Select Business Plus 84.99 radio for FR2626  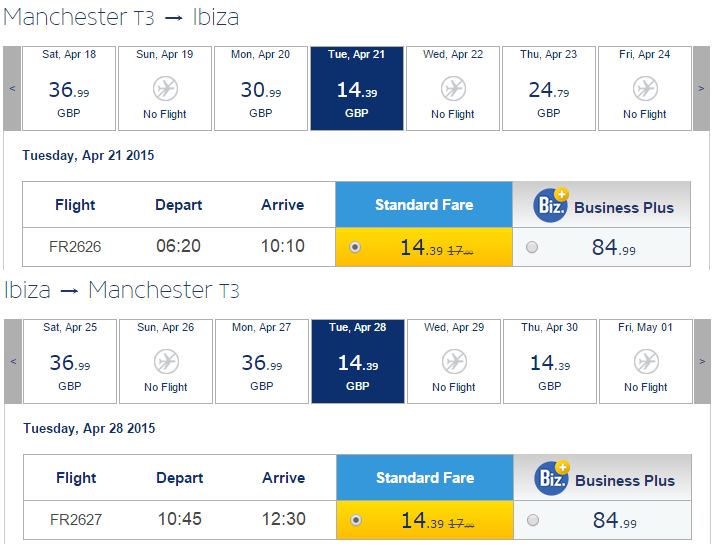532,247
